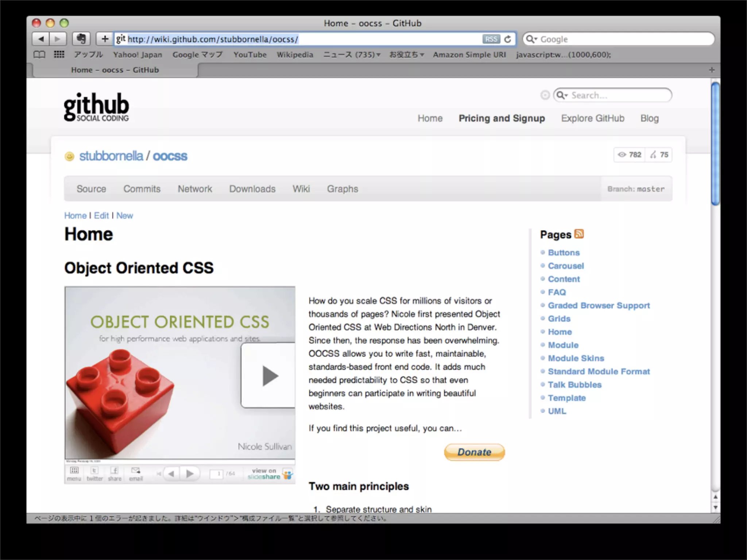Open the Wiki tab
Image resolution: width=747 pixels, height=560 pixels.
301,189
